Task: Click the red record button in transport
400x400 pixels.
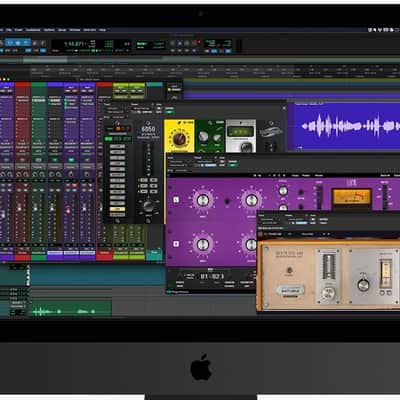Action: point(194,43)
